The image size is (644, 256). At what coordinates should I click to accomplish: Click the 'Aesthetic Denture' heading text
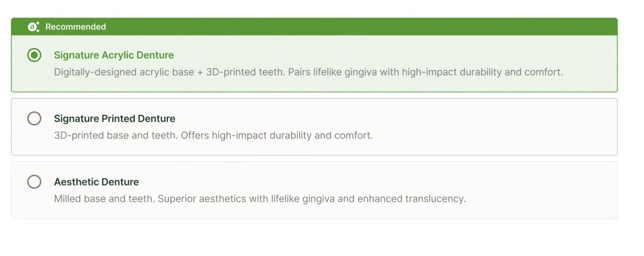tap(96, 182)
